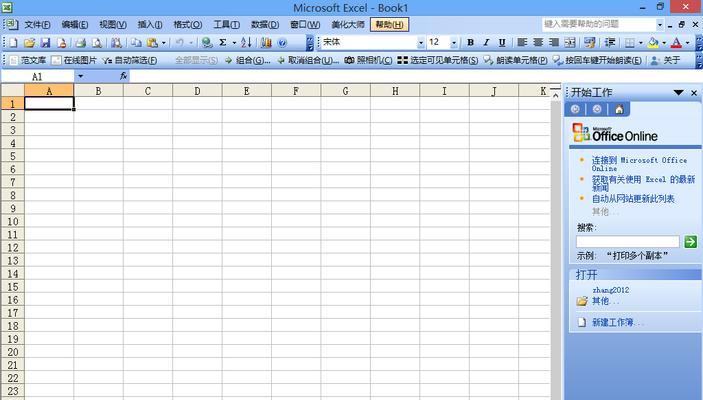The image size is (703, 400).
Task: Open the 编辑(E) menu
Action: (x=75, y=24)
